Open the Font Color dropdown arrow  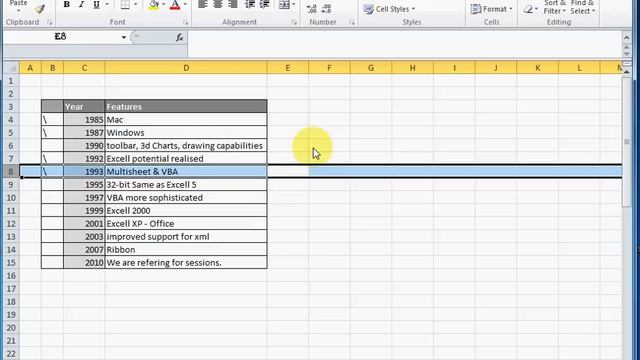pyautogui.click(x=185, y=5)
